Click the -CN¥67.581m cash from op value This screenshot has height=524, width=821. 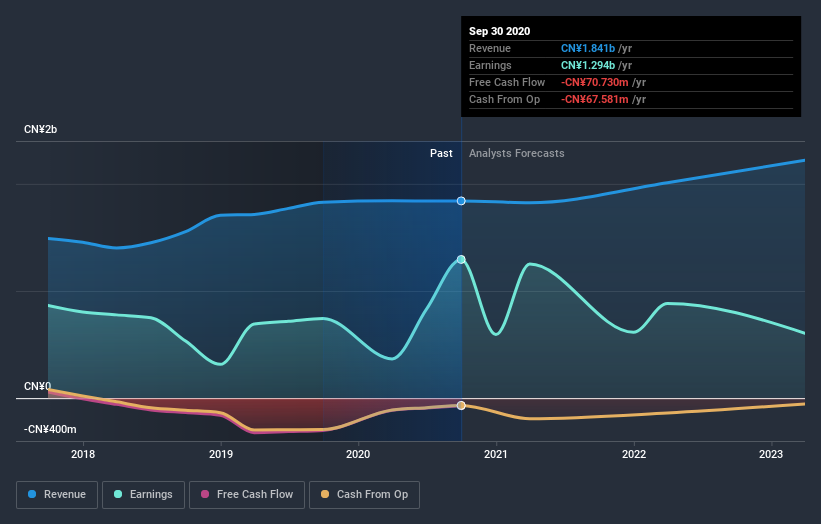(x=594, y=99)
